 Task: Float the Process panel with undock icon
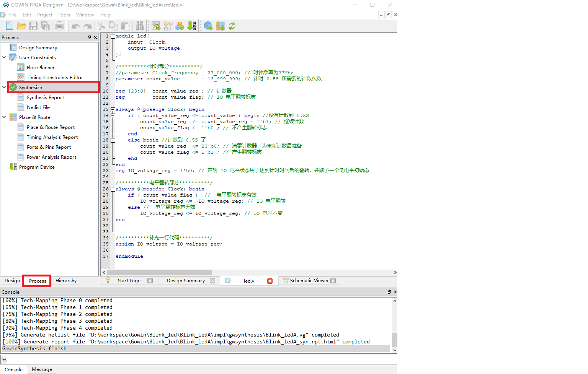click(89, 37)
